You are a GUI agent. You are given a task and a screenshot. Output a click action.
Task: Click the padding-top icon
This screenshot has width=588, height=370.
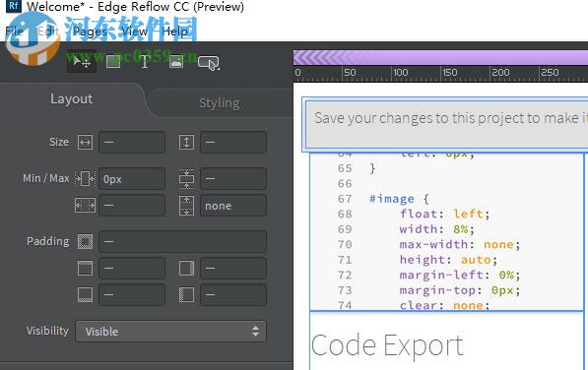[x=85, y=268]
